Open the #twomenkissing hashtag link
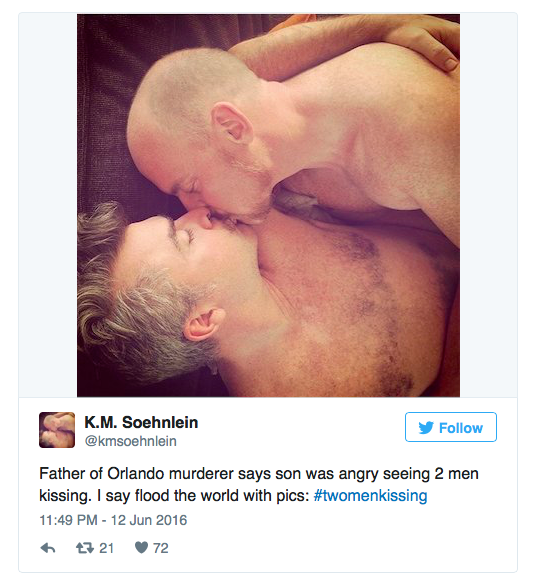Viewport: 533px width, 586px height. pos(370,496)
